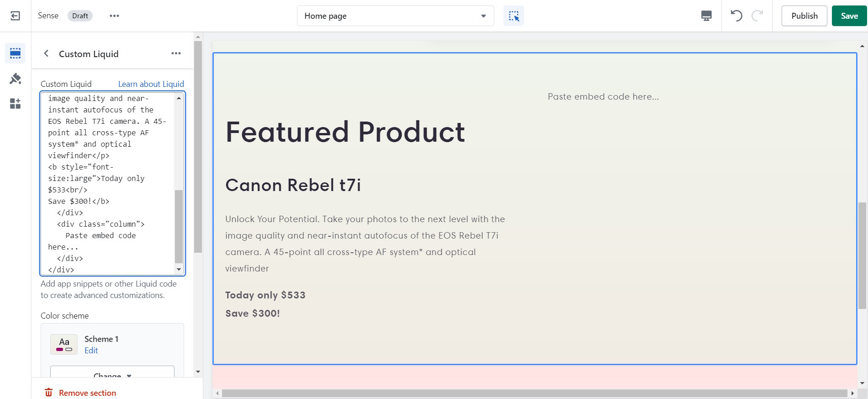This screenshot has width=868, height=399.
Task: Open the Sections panel icon
Action: [x=15, y=53]
